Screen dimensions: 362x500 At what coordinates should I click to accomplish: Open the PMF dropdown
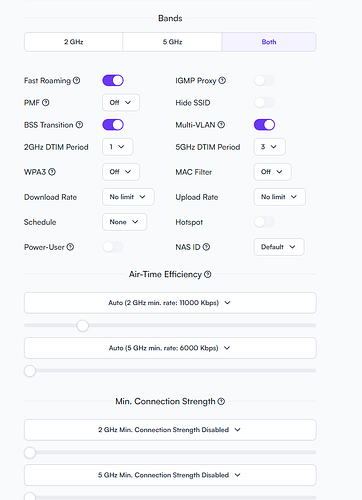pyautogui.click(x=121, y=103)
